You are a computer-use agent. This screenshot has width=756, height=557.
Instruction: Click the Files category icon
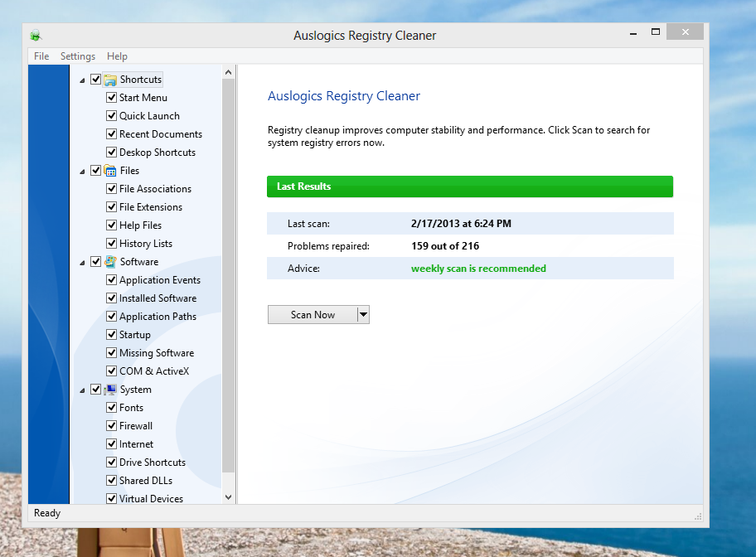point(110,171)
